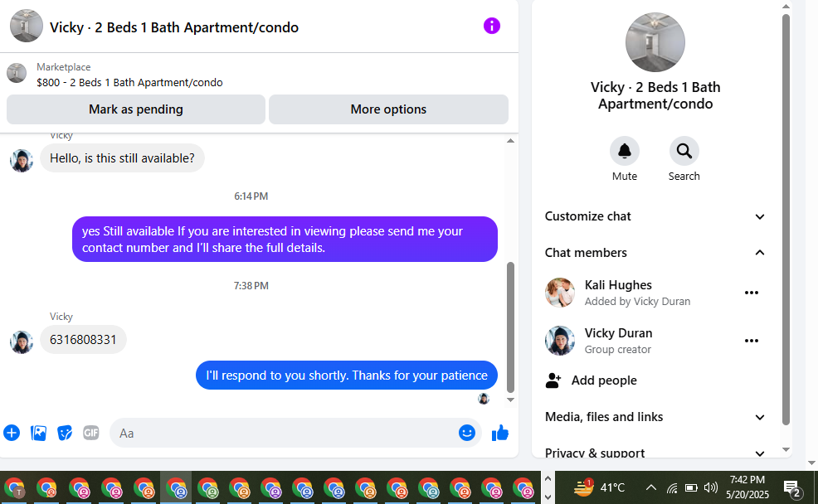Mute the conversation with bell icon
This screenshot has height=504, width=818.
(x=625, y=151)
